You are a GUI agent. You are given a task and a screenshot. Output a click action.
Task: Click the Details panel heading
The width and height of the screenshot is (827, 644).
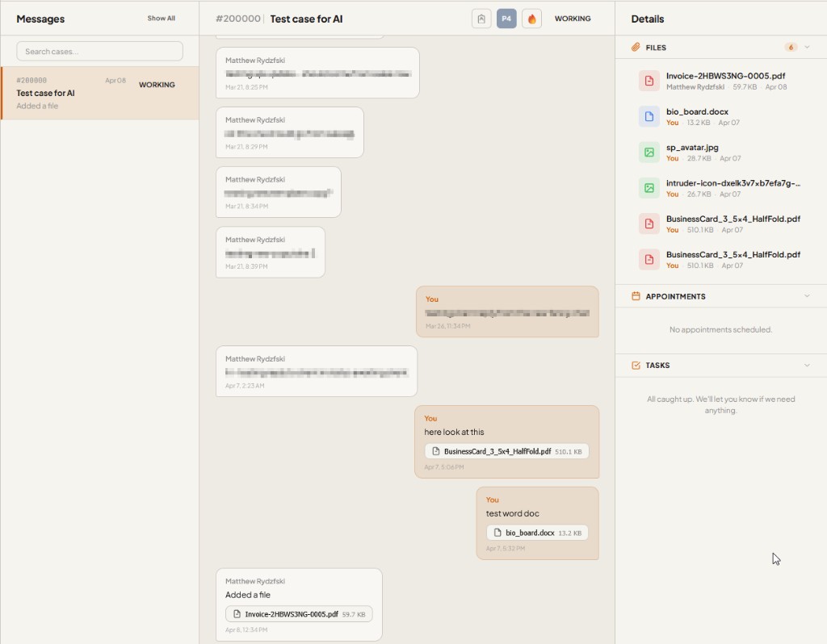coord(647,19)
